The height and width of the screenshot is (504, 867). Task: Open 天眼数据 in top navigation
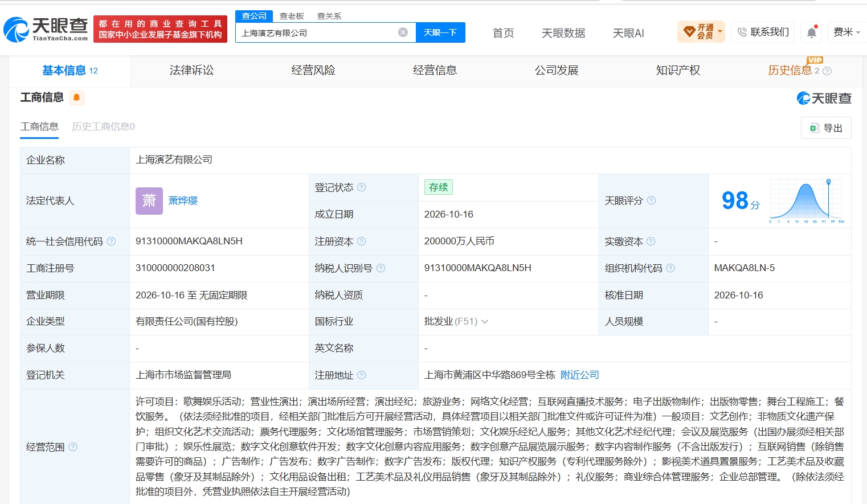[x=563, y=33]
